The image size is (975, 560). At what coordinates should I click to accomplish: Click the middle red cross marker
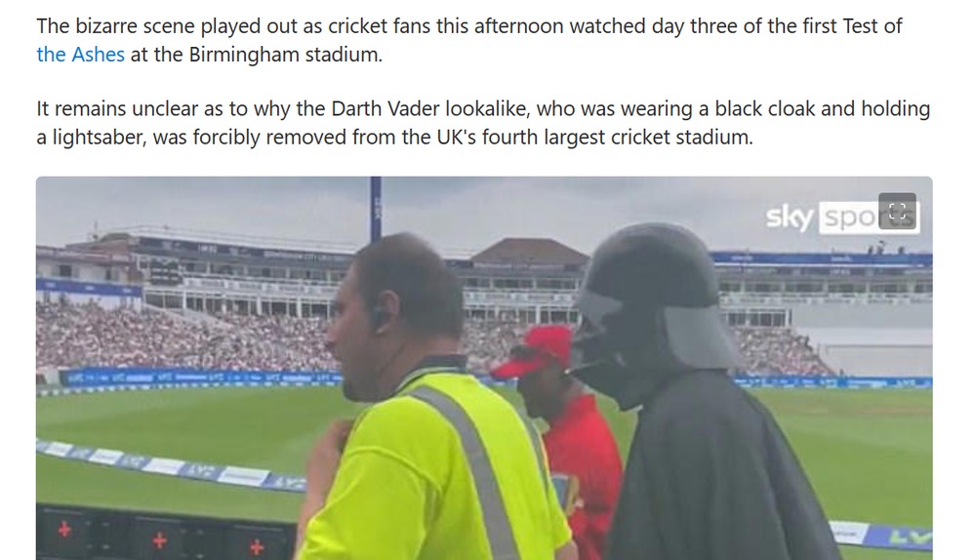[x=160, y=540]
